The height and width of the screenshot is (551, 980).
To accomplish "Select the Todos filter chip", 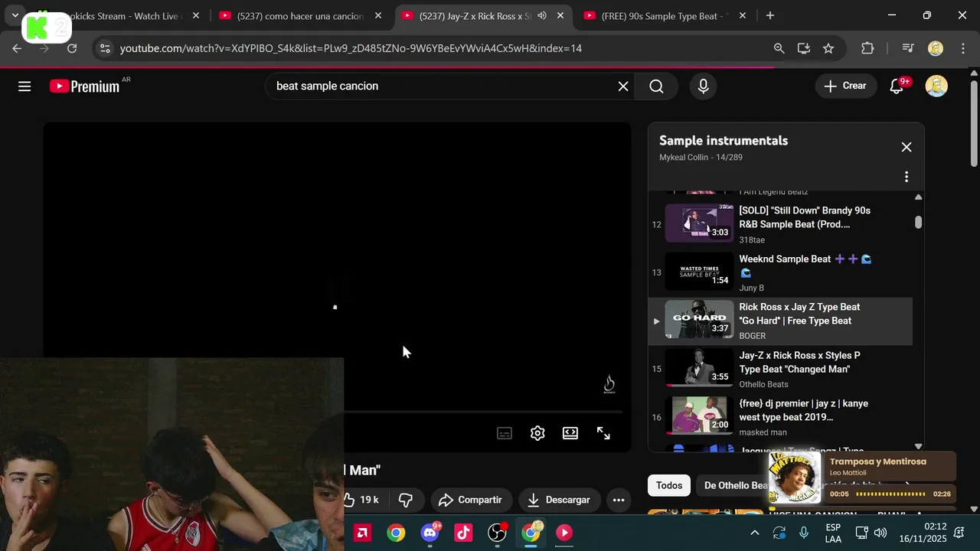I will 669,485.
